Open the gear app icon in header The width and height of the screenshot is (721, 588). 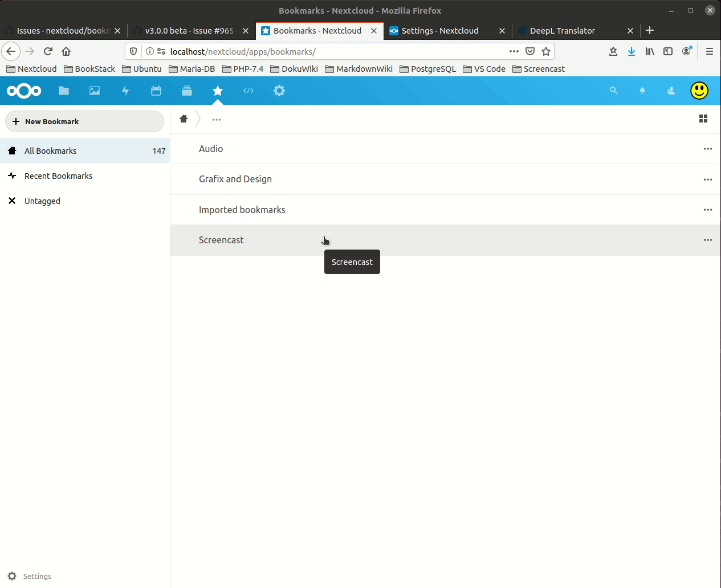[x=279, y=91]
